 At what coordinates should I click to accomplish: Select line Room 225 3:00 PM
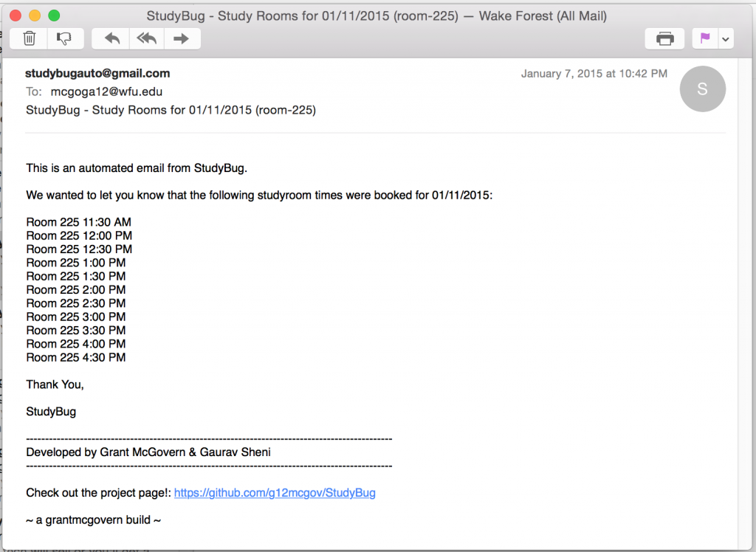coord(76,317)
